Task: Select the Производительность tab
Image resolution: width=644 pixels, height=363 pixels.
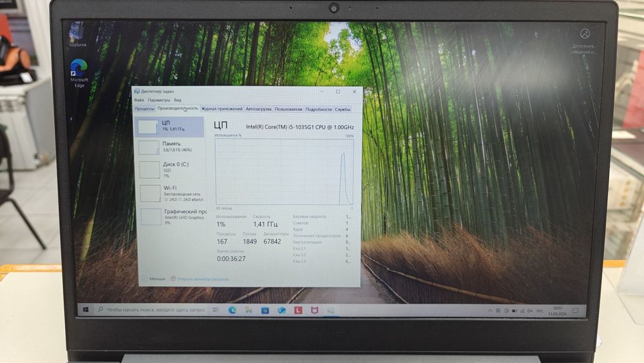Action: point(178,108)
